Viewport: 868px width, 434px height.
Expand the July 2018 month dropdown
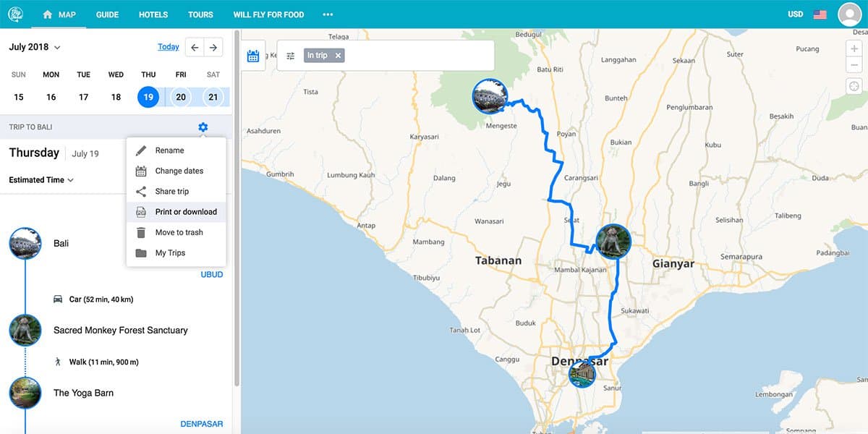coord(35,47)
